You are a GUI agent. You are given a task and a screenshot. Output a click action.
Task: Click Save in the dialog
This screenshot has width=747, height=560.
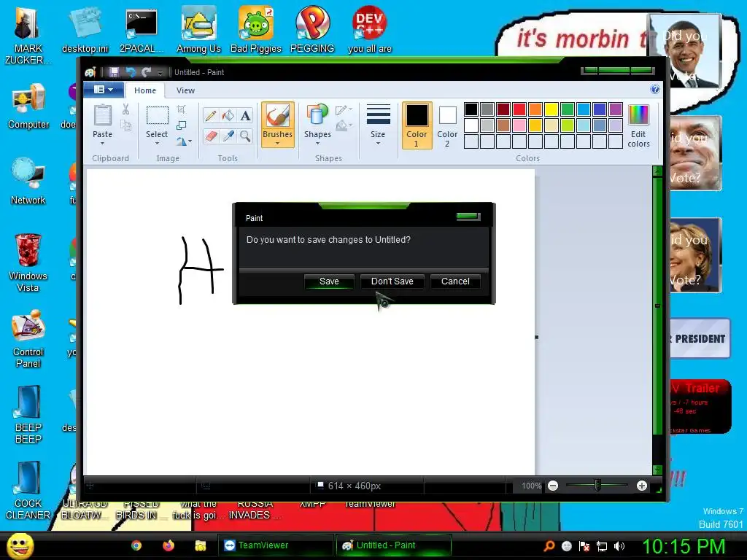pyautogui.click(x=329, y=281)
